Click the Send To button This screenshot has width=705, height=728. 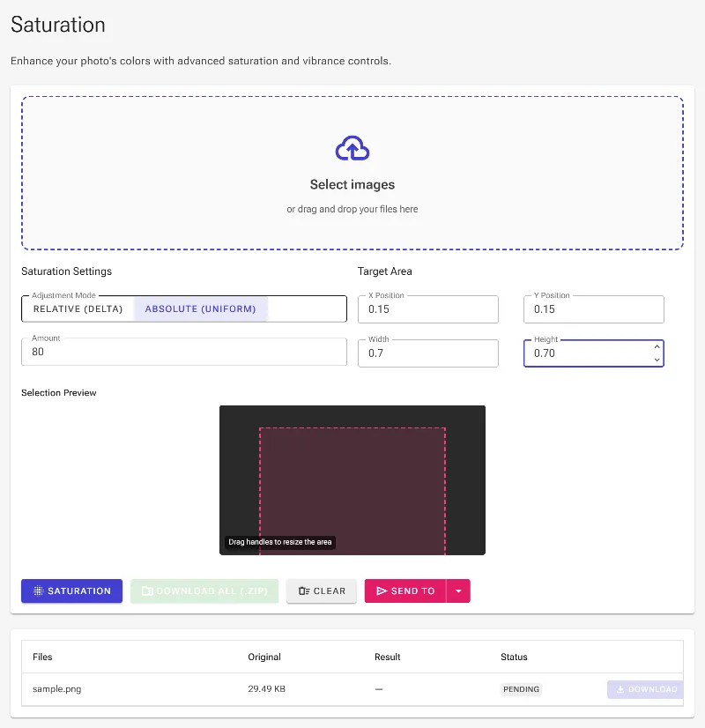click(405, 591)
